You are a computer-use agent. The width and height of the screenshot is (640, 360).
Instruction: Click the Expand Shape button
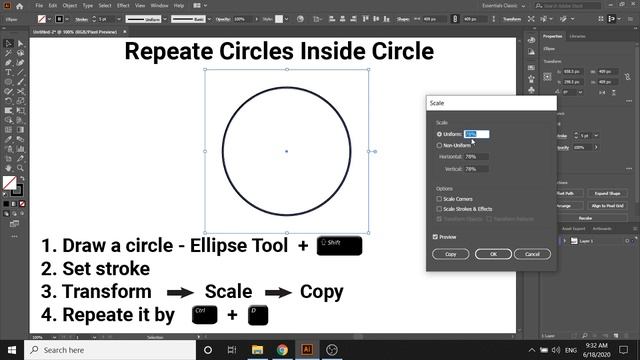(x=607, y=193)
